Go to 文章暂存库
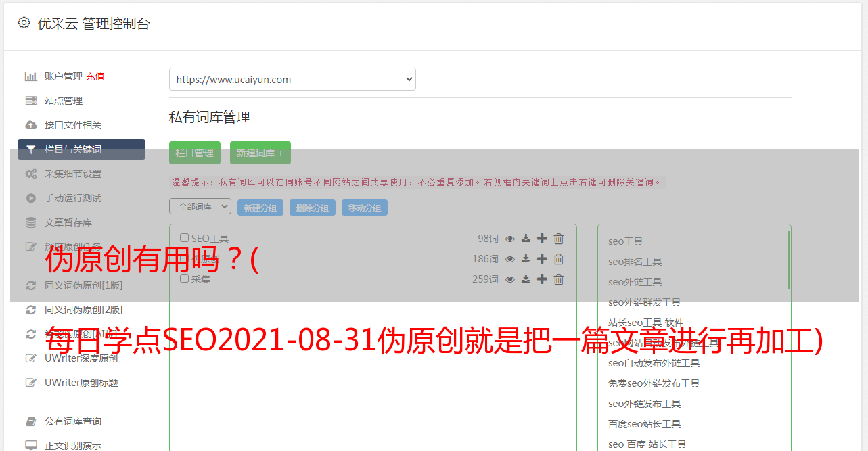Screen dimensions: 868x451 tap(68, 222)
